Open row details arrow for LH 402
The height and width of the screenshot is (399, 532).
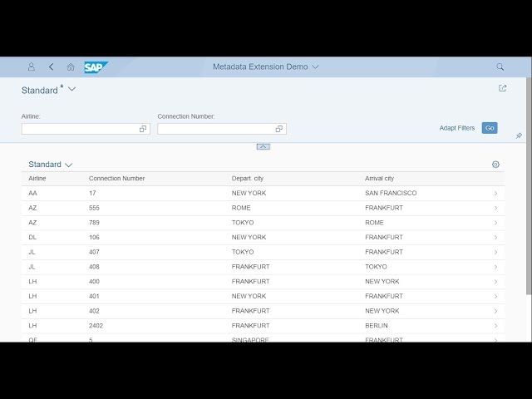pos(495,311)
